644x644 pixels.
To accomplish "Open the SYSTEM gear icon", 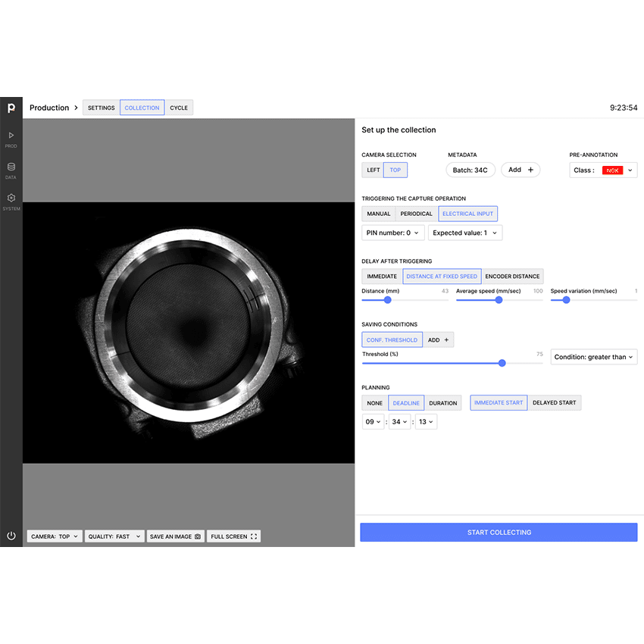I will click(11, 199).
